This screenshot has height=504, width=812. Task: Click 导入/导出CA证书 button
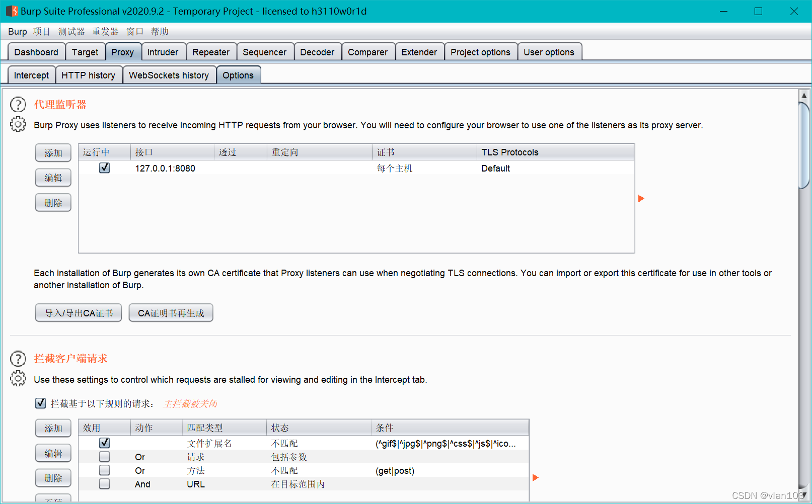[79, 313]
